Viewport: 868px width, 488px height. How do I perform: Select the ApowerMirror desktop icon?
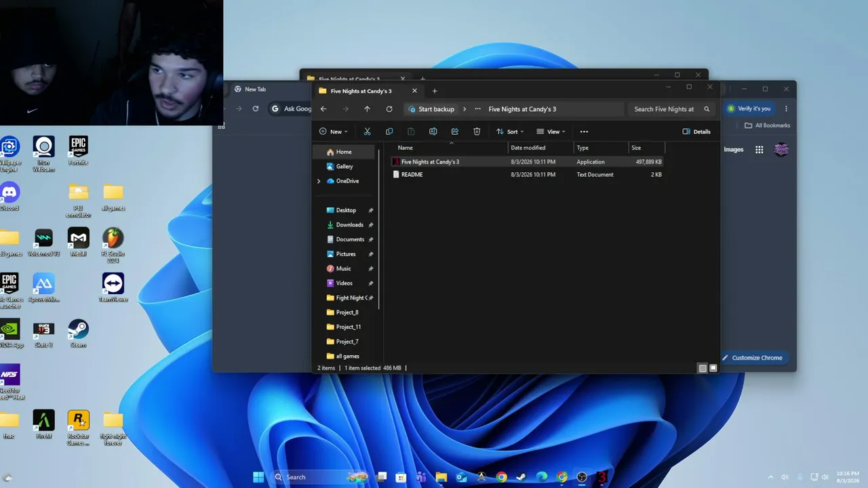click(x=44, y=287)
